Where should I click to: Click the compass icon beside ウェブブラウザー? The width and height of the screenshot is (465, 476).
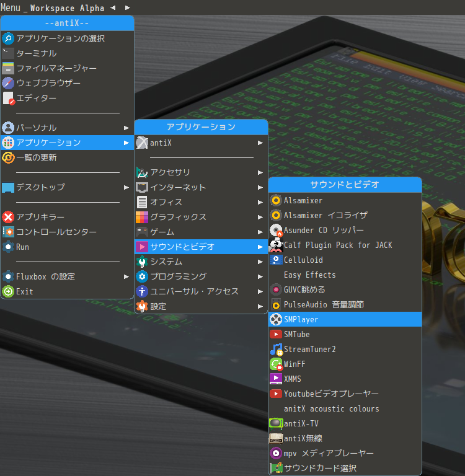8,83
